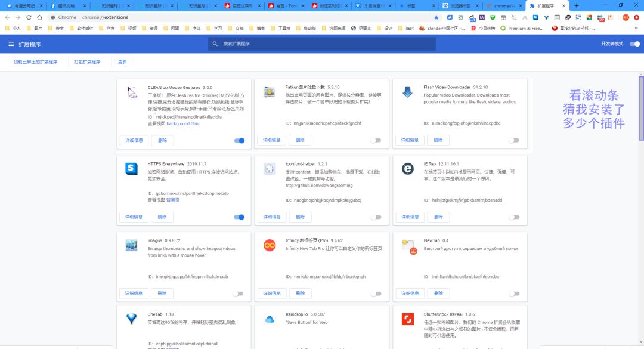Click the Raindrop.io cloud icon

(x=270, y=319)
